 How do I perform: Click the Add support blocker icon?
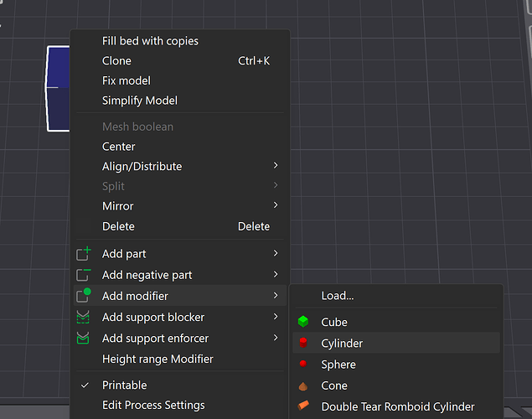coord(83,318)
